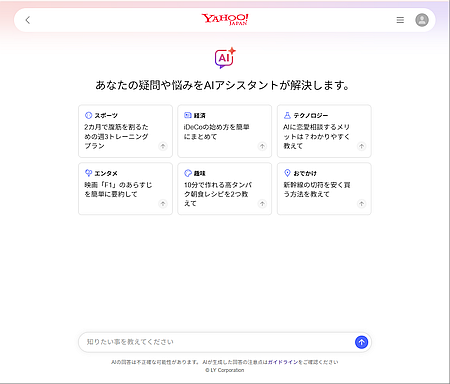Select the 2カ月で腹筋を割る suggestion card
Image resolution: width=450 pixels, height=384 pixels.
pos(125,131)
